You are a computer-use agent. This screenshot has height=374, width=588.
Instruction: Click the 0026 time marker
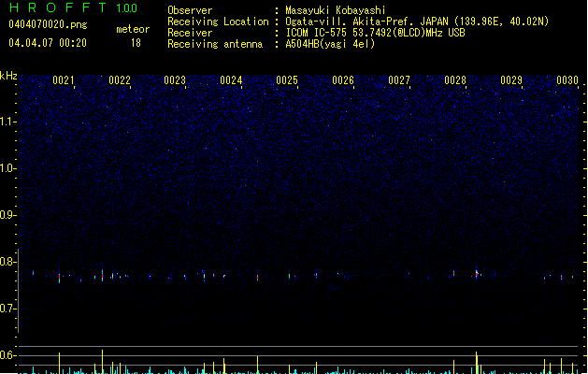[343, 80]
